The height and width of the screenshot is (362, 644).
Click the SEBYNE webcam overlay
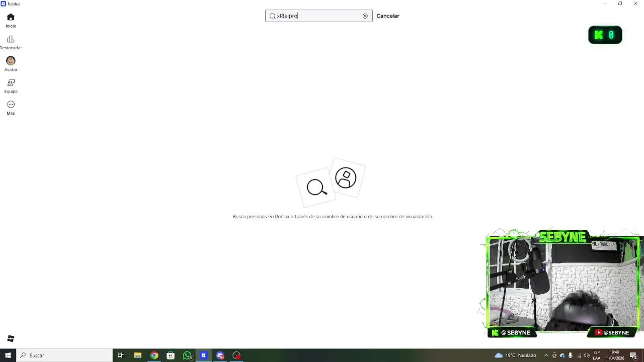pyautogui.click(x=562, y=284)
